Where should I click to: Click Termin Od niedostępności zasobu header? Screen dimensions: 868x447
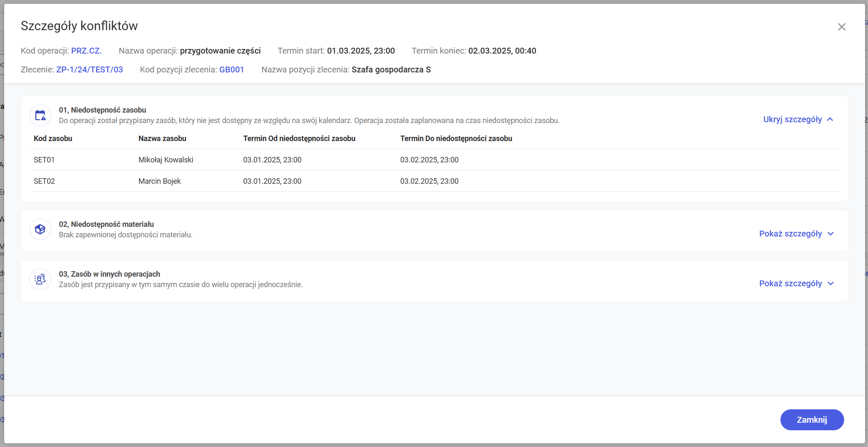tap(299, 139)
